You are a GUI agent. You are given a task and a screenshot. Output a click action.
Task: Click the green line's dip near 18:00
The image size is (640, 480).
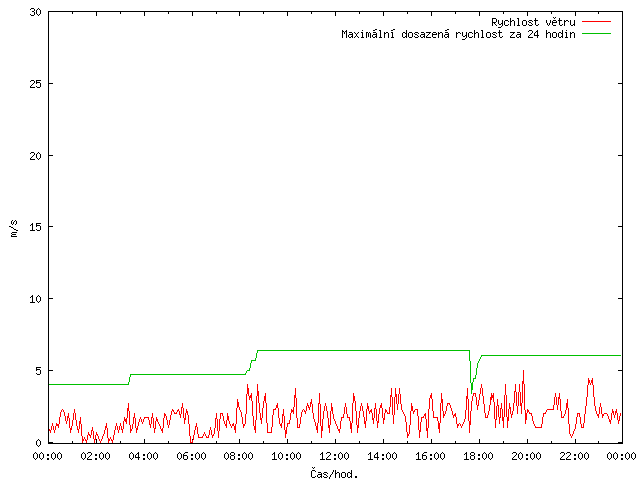point(471,392)
